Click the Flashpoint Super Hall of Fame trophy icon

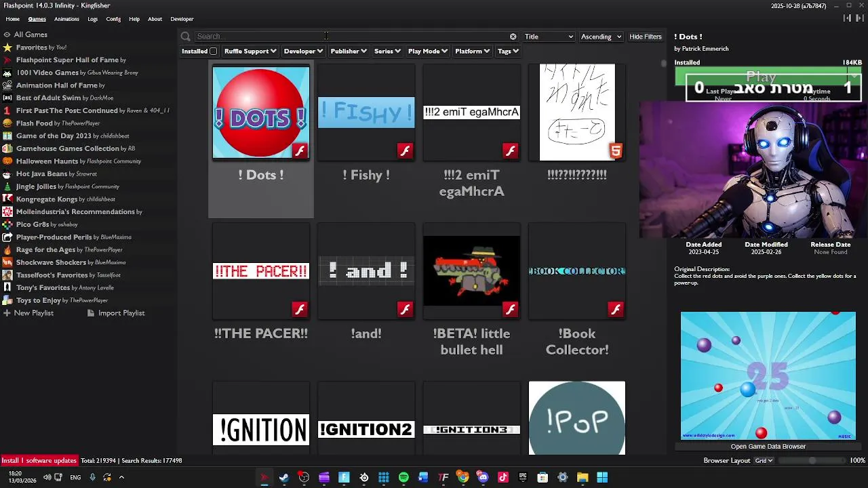pos(7,60)
